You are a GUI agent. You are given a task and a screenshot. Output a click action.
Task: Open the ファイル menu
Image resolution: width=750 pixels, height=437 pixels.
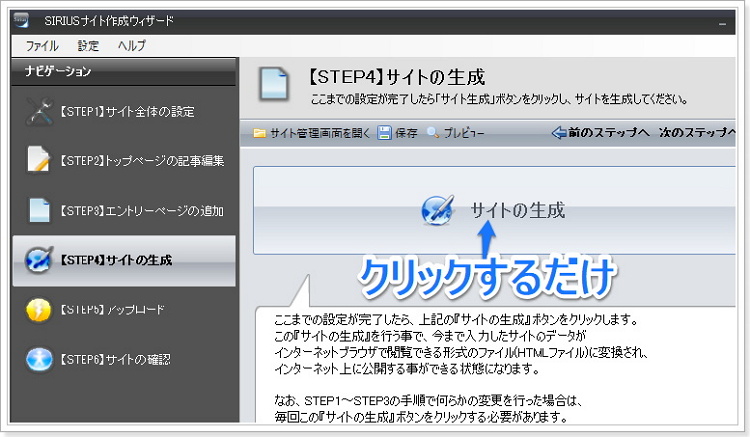click(x=42, y=46)
